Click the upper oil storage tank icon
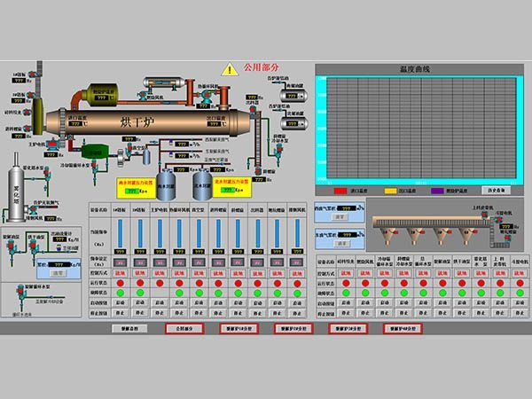 [293, 96]
